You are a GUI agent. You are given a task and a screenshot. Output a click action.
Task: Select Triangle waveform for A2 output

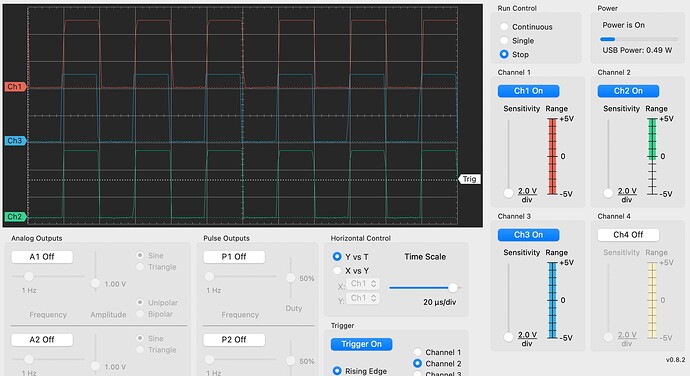[140, 350]
